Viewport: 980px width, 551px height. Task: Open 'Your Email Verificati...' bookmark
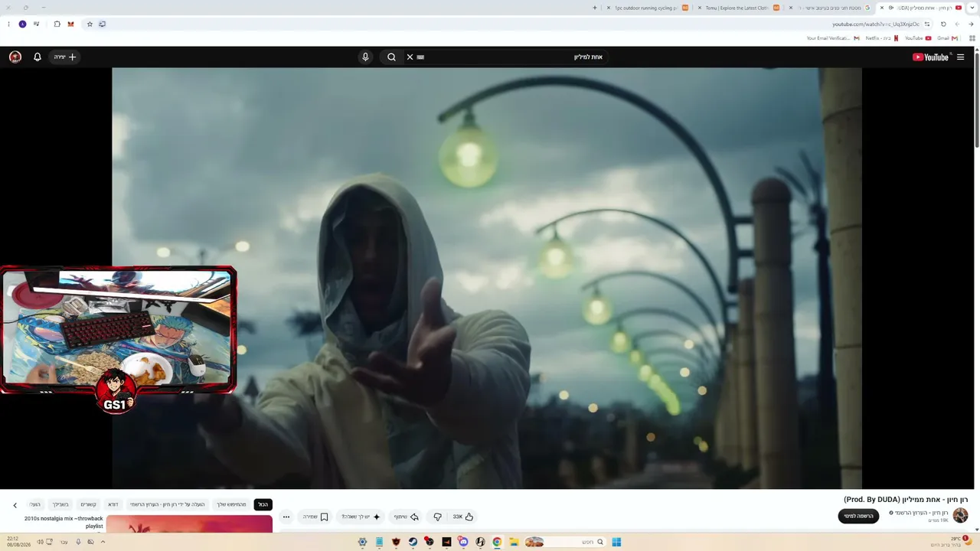tap(833, 38)
